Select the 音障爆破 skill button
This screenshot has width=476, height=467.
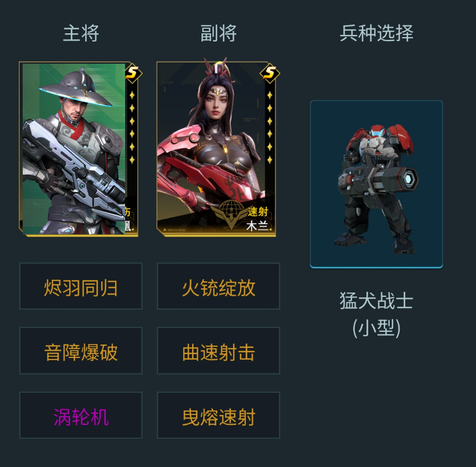point(81,351)
